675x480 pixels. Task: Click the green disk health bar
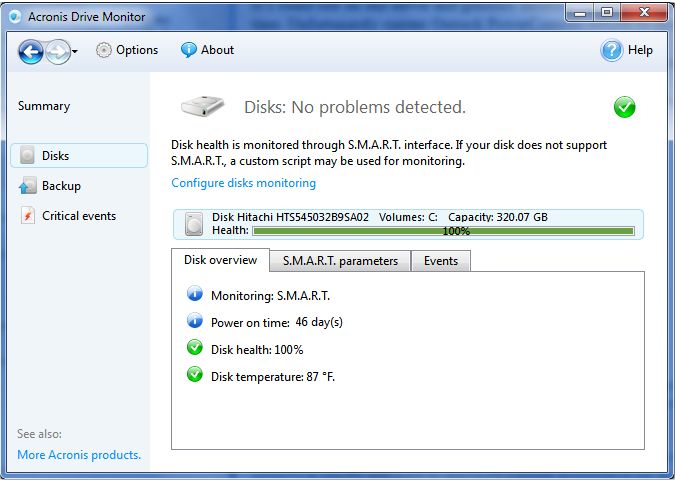click(x=443, y=231)
